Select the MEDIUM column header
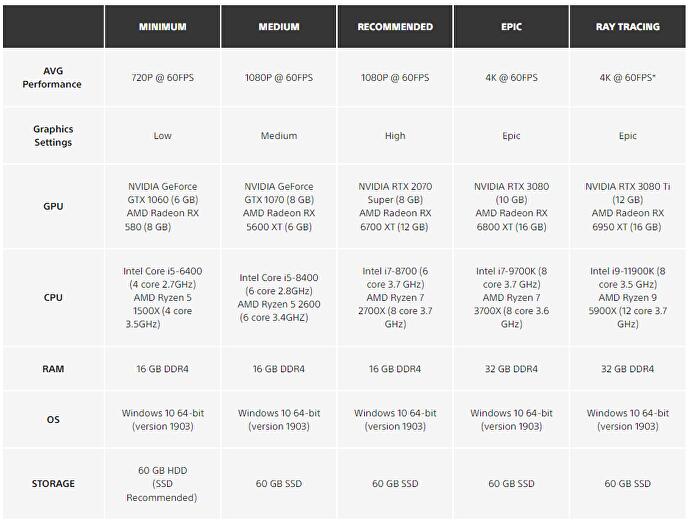The width and height of the screenshot is (690, 526). [279, 27]
